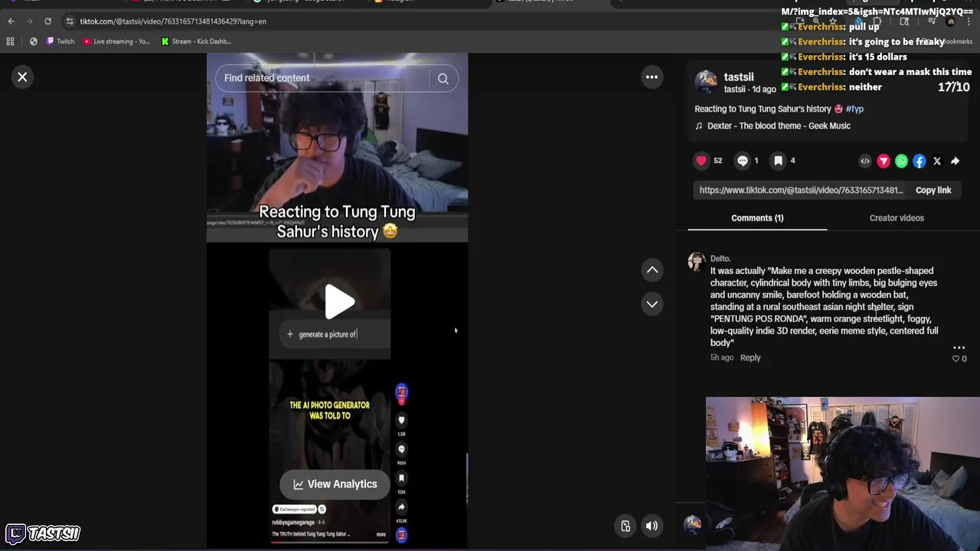Switch to Comments (1) tab
This screenshot has width=980, height=551.
point(757,218)
